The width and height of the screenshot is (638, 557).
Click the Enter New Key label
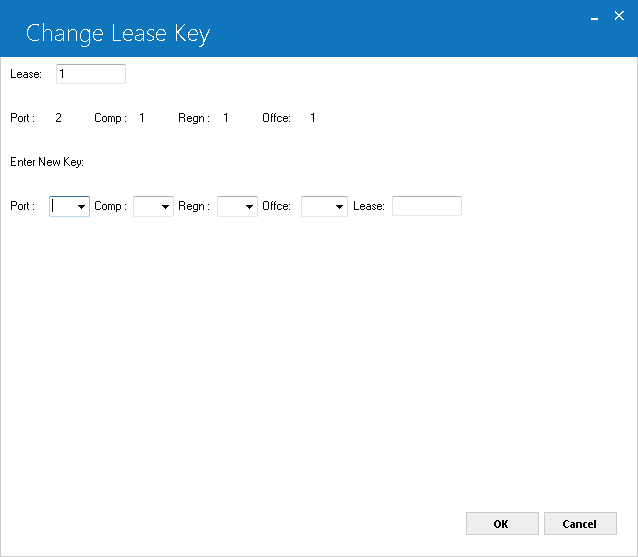point(47,162)
